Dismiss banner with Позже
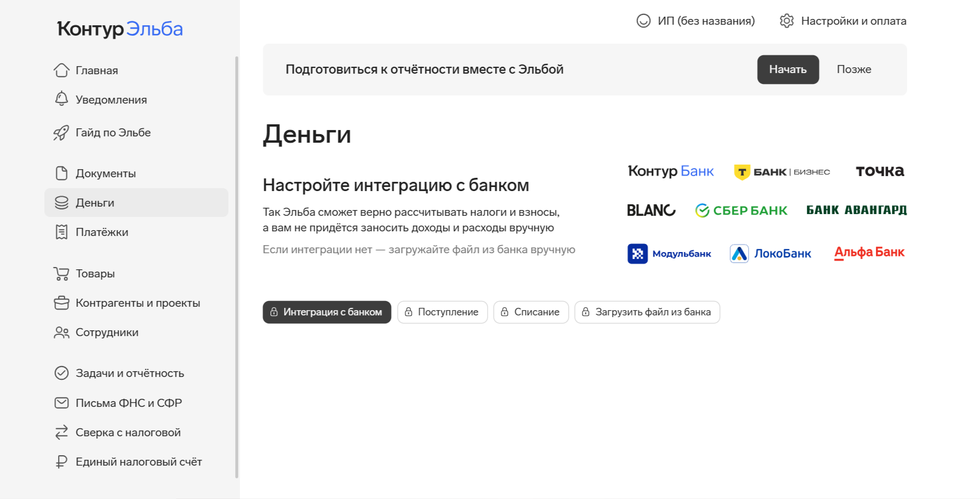 853,70
